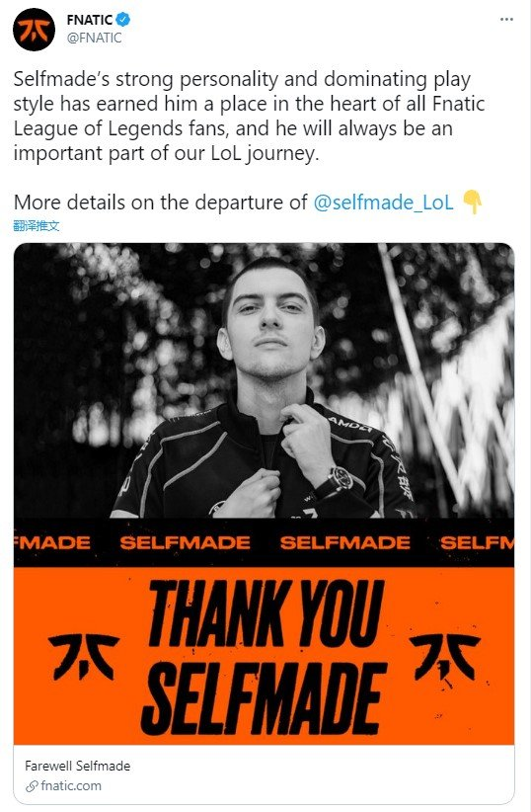Click the chain link icon beside fnatic.com
This screenshot has width=531, height=812.
(x=32, y=786)
